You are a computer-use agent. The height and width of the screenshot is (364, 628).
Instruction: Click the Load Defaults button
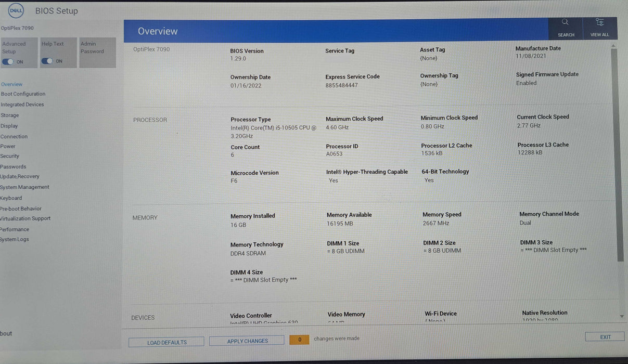point(166,342)
